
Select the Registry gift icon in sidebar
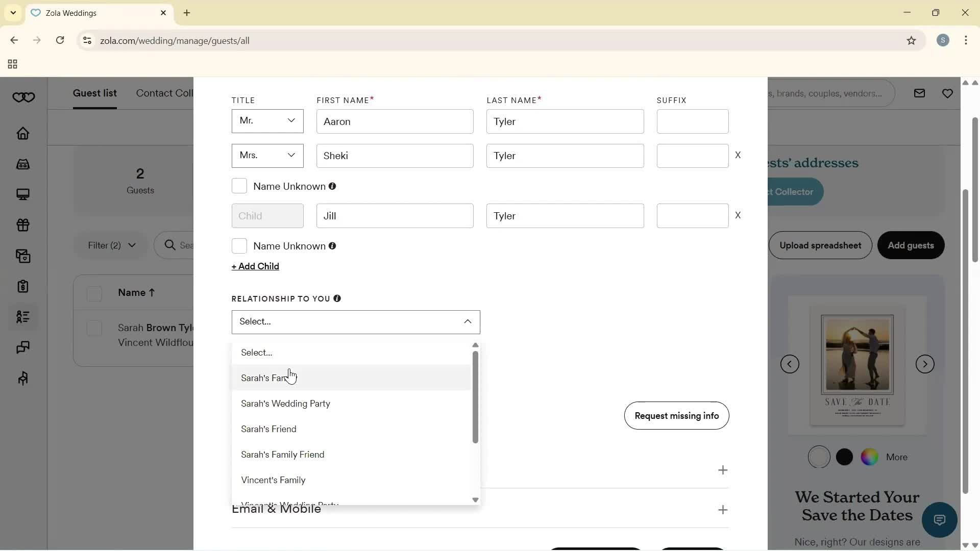(x=23, y=225)
